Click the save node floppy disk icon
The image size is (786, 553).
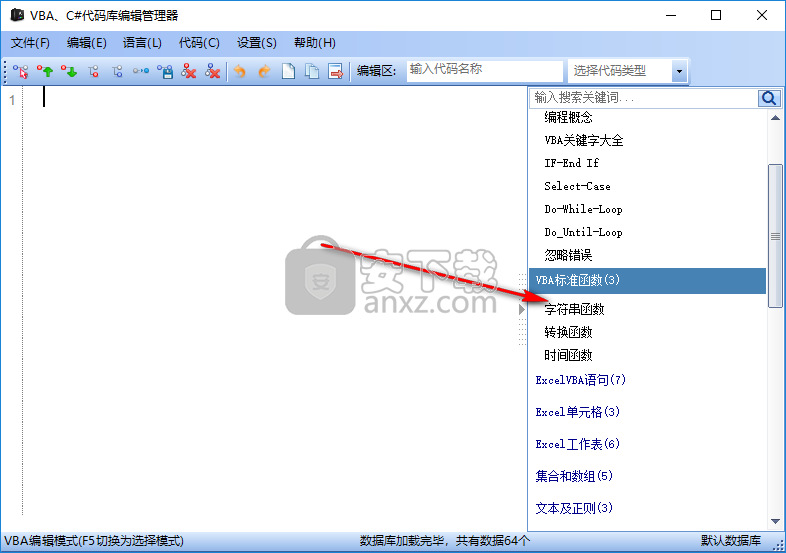tap(165, 72)
